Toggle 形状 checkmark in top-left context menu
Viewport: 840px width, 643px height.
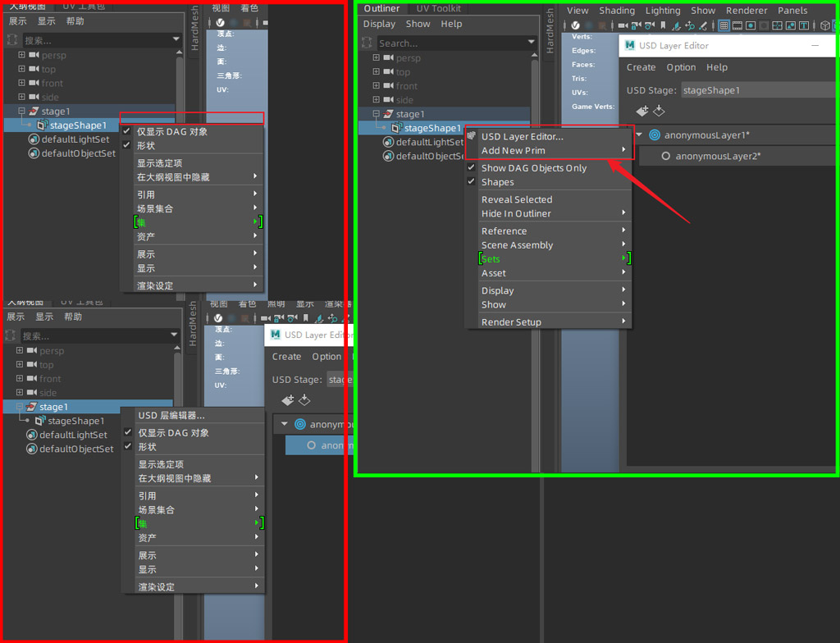coord(126,145)
